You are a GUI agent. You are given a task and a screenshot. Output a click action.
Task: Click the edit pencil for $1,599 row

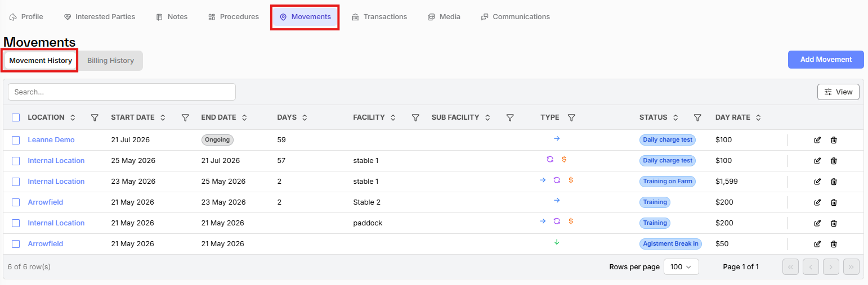tap(817, 182)
